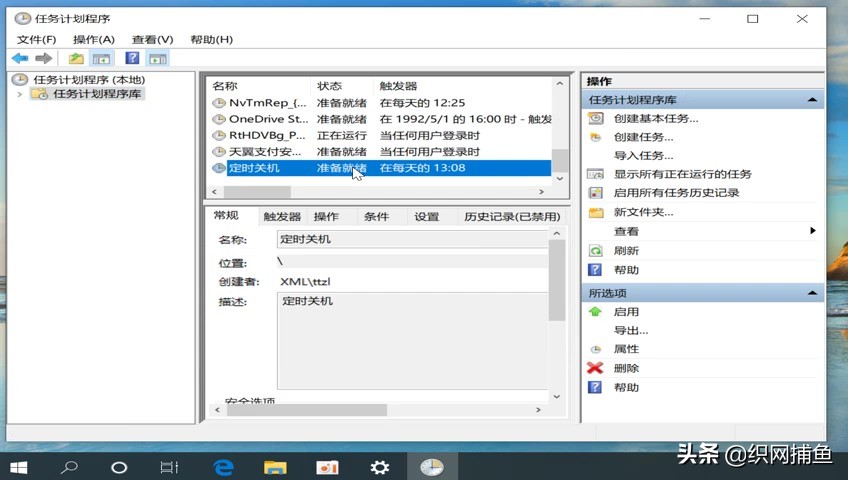848x480 pixels.
Task: Open File Explorer from taskbar
Action: pyautogui.click(x=275, y=467)
